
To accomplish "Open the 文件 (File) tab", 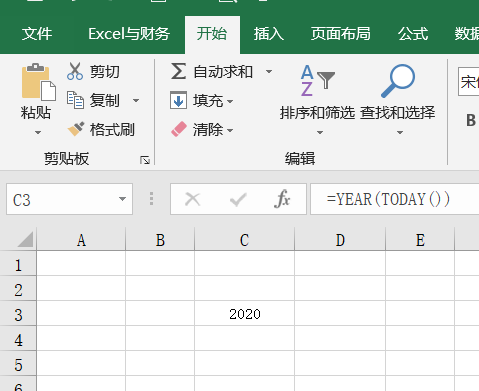I will (37, 34).
